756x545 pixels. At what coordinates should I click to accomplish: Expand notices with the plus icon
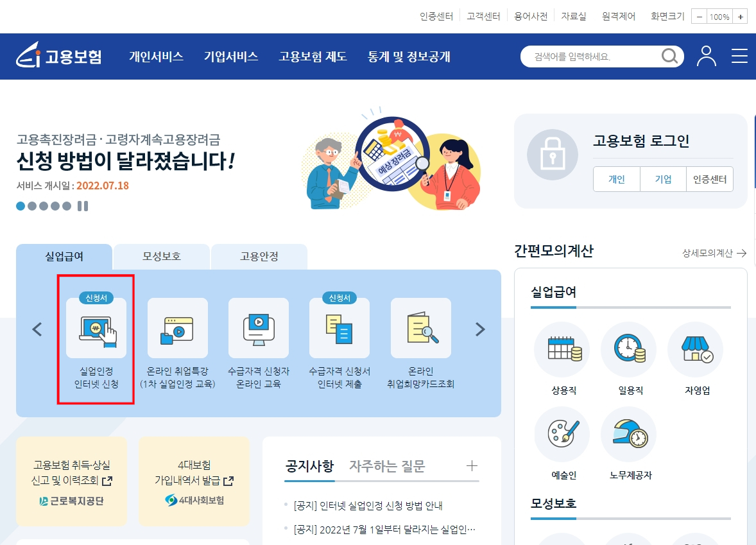point(472,465)
